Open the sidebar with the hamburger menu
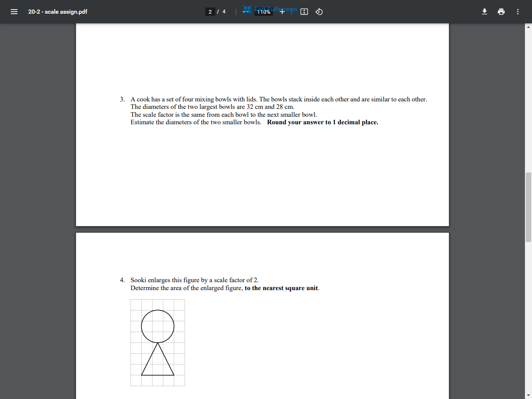 pyautogui.click(x=14, y=12)
